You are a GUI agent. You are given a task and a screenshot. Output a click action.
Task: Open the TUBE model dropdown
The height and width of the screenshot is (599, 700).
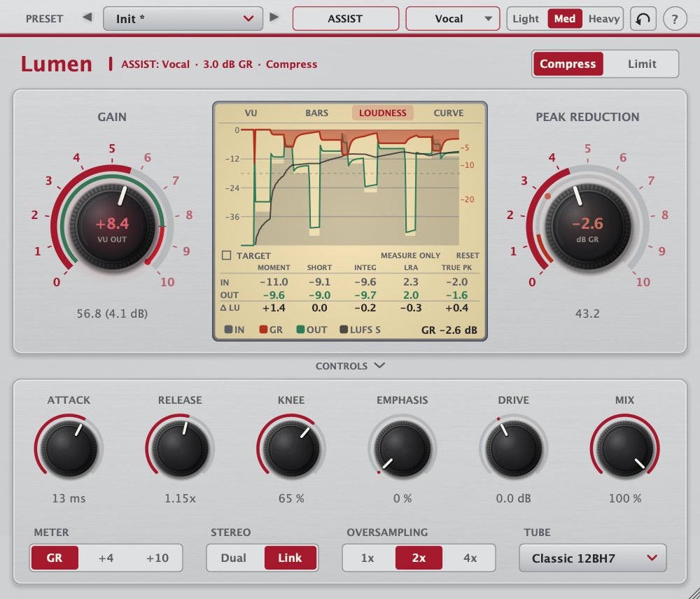(x=593, y=558)
